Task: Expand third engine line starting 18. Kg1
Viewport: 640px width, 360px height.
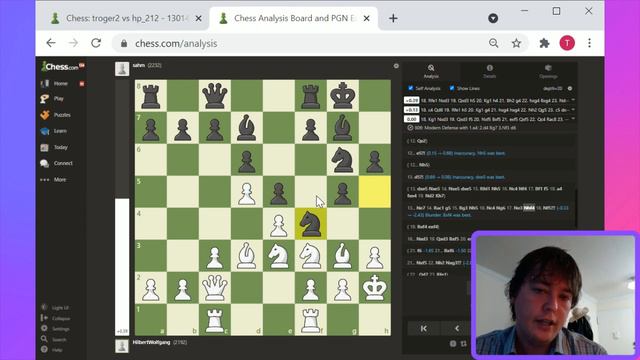Action: point(573,119)
